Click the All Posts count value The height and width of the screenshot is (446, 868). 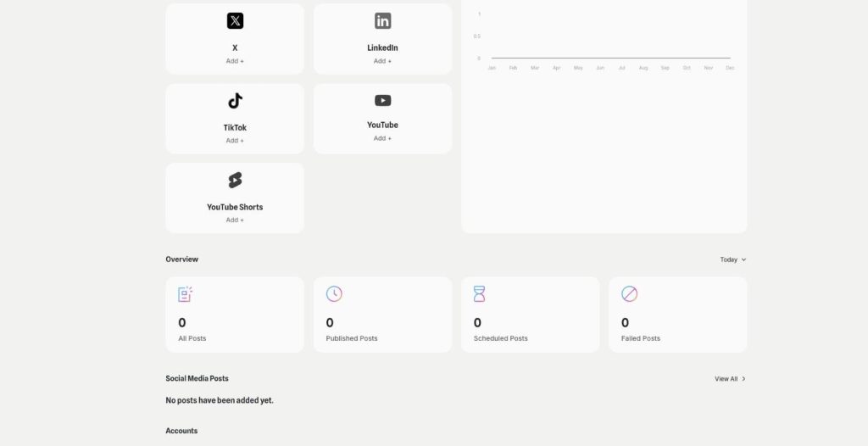click(182, 322)
